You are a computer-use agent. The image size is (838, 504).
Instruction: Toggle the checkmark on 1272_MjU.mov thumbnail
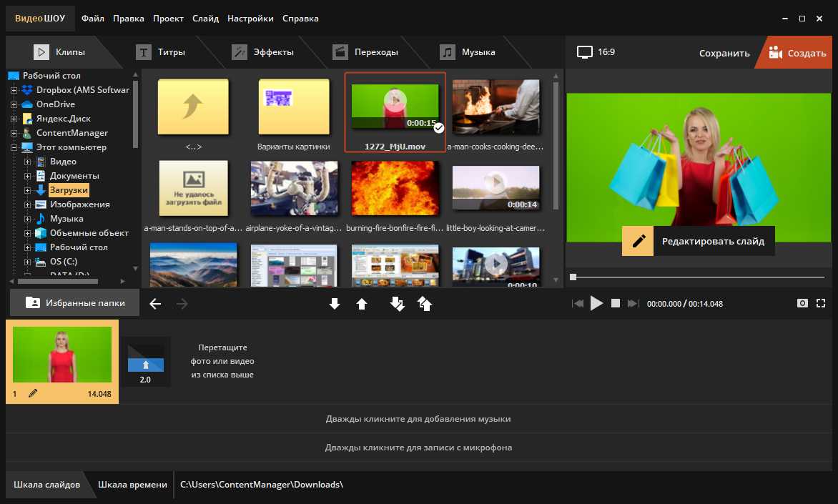point(439,128)
